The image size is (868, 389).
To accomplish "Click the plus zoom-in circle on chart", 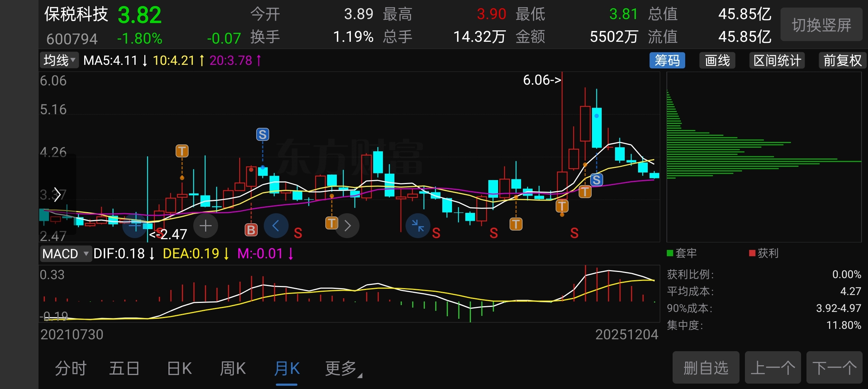I will 205,226.
